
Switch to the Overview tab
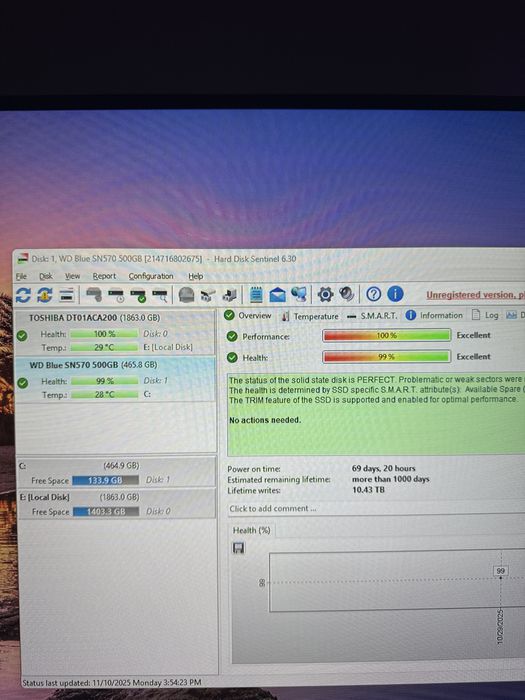pyautogui.click(x=248, y=316)
